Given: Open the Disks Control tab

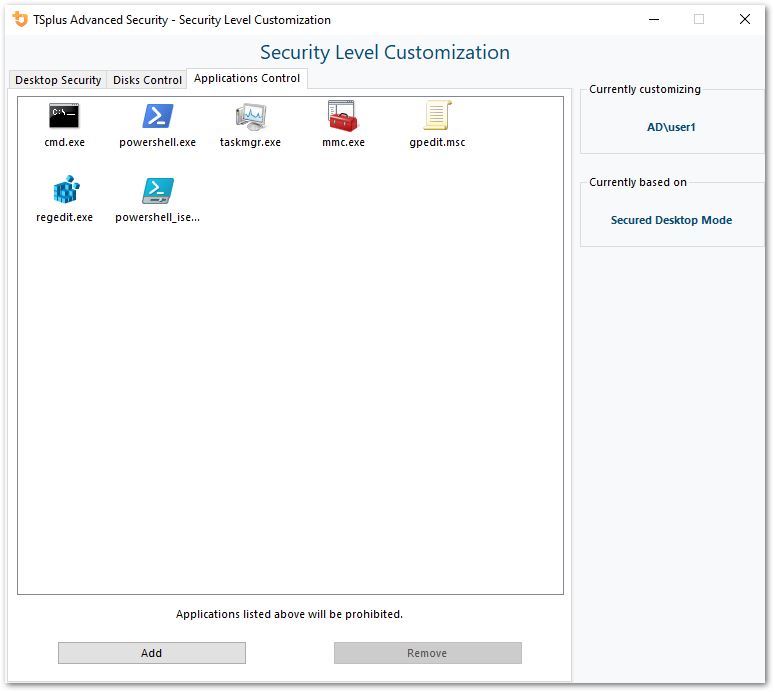Looking at the screenshot, I should click(148, 80).
